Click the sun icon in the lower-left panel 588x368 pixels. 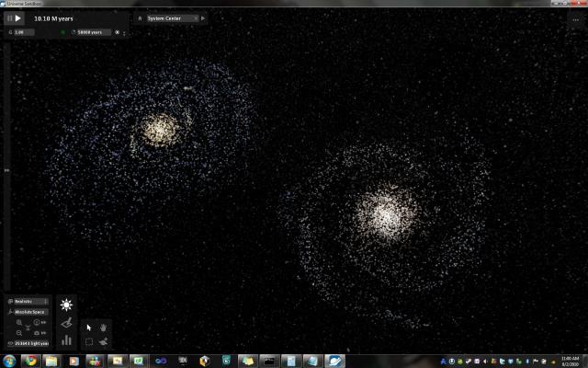tap(66, 305)
